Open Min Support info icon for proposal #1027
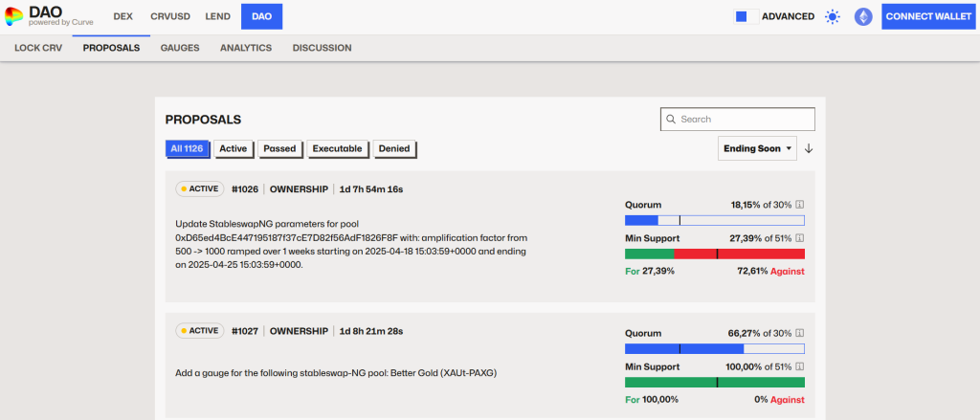 click(x=799, y=366)
